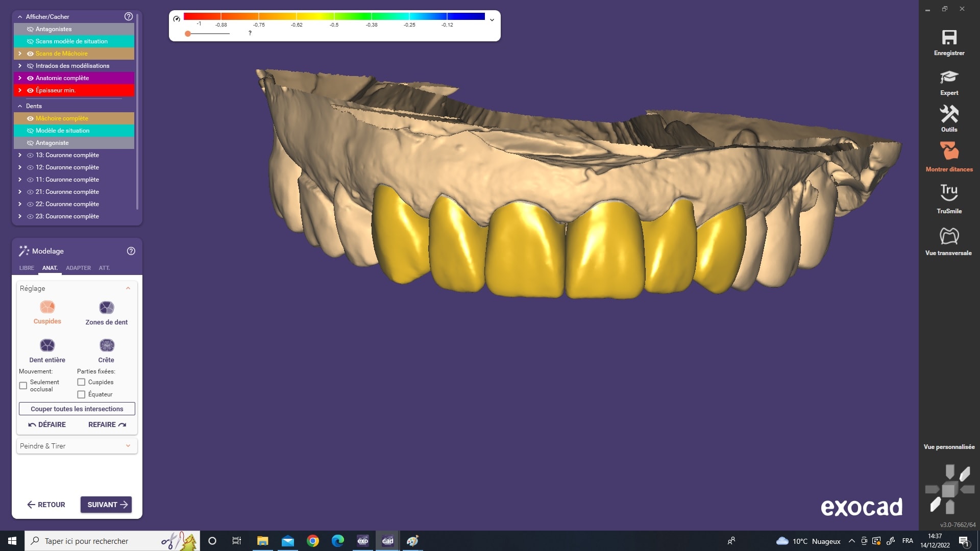Screen dimensions: 980x551
Task: Toggle visibility of Anatomie complète
Action: (30, 78)
